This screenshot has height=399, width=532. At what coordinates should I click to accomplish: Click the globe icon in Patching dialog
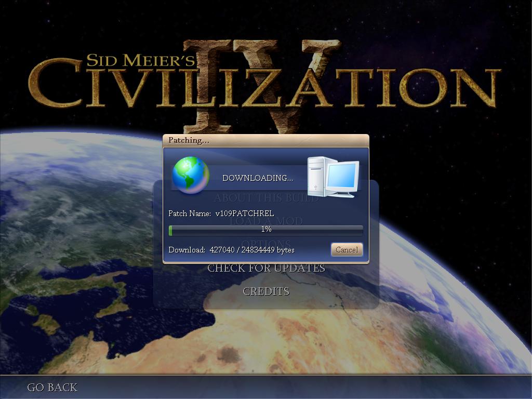point(191,175)
